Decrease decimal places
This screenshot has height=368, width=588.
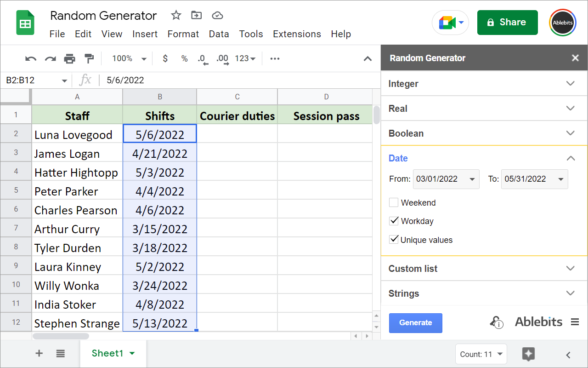click(x=203, y=59)
